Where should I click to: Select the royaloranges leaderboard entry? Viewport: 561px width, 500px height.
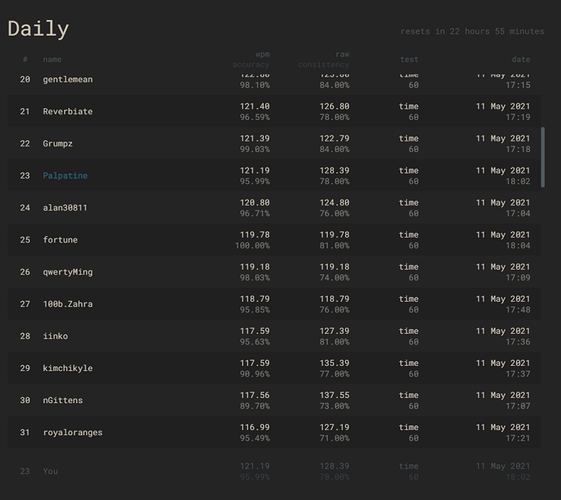[274, 432]
